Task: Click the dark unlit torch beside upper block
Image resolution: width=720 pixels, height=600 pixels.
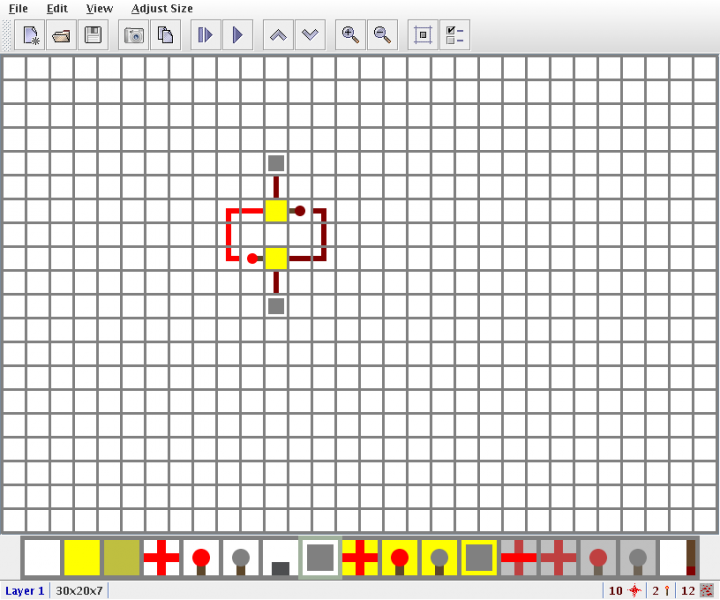Action: [300, 211]
